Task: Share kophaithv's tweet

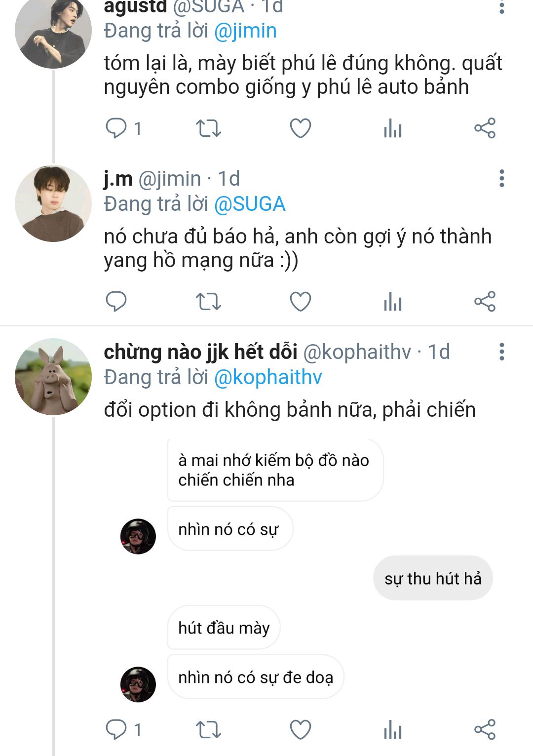Action: 485,729
